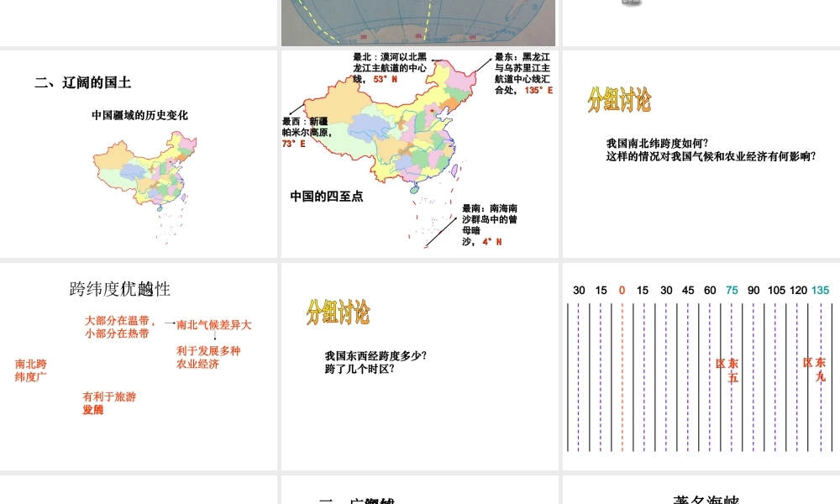Click the caption 中国疆域的历史变化
The width and height of the screenshot is (840, 504).
139,115
